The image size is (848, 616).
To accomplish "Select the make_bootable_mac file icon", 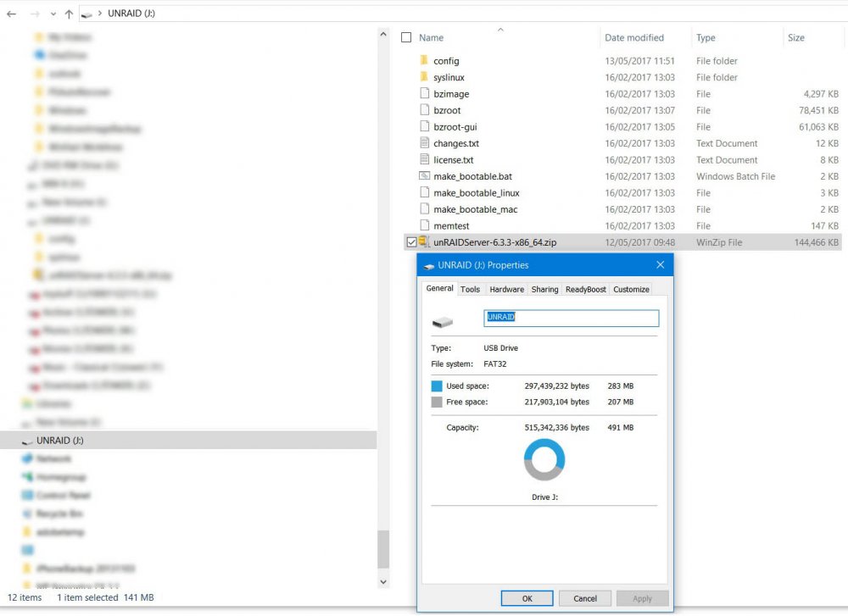I will coord(425,208).
